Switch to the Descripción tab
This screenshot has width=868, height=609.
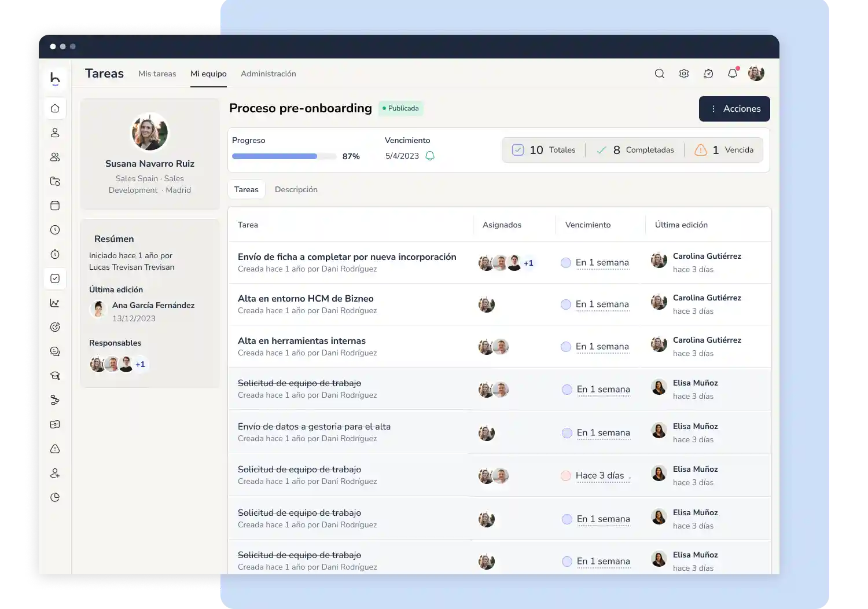(296, 189)
